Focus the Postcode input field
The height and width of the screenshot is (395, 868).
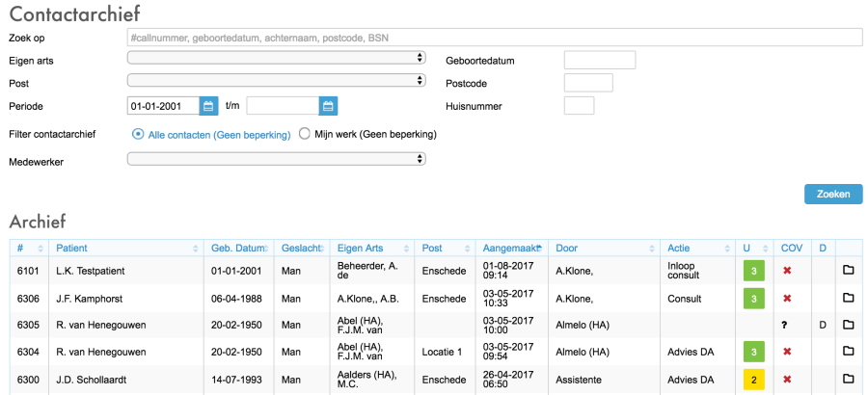tap(588, 83)
